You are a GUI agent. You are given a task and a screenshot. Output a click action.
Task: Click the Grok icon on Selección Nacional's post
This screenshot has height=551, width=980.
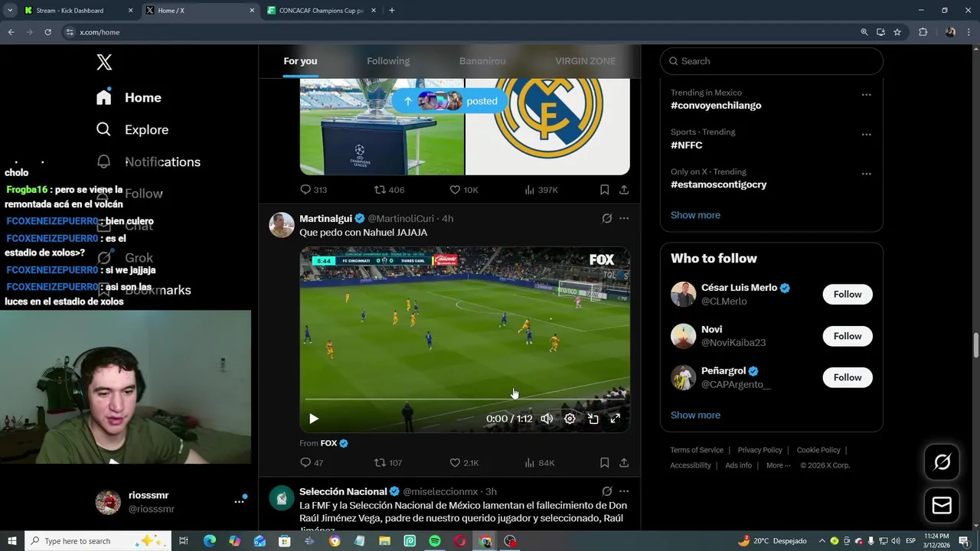[x=607, y=491]
